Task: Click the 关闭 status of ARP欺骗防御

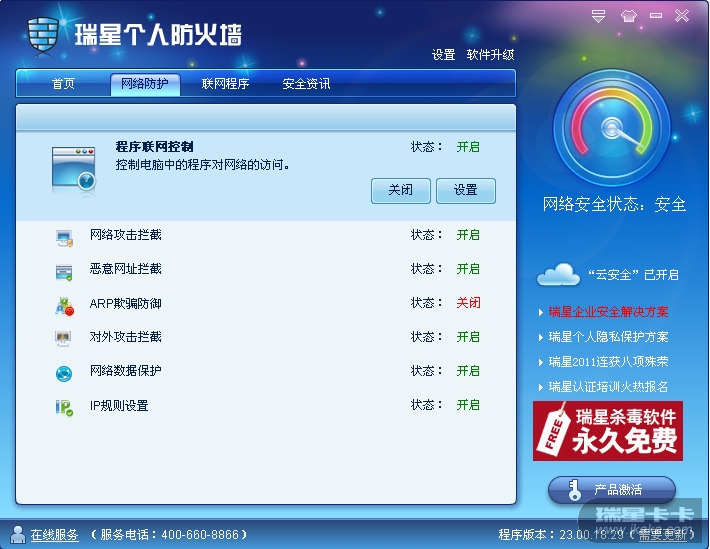Action: pyautogui.click(x=468, y=303)
